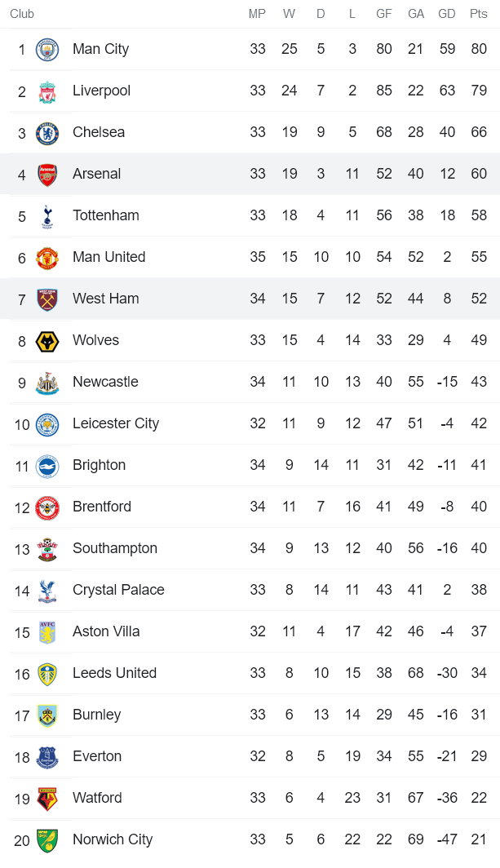Screen dimensions: 500x868
Task: Click the Chelsea club crest
Action: 47,133
